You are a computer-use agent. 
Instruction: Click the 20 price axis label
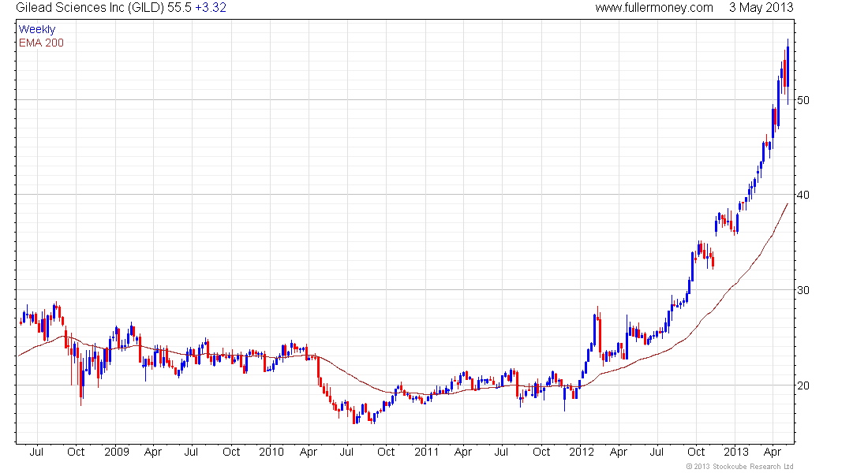803,385
